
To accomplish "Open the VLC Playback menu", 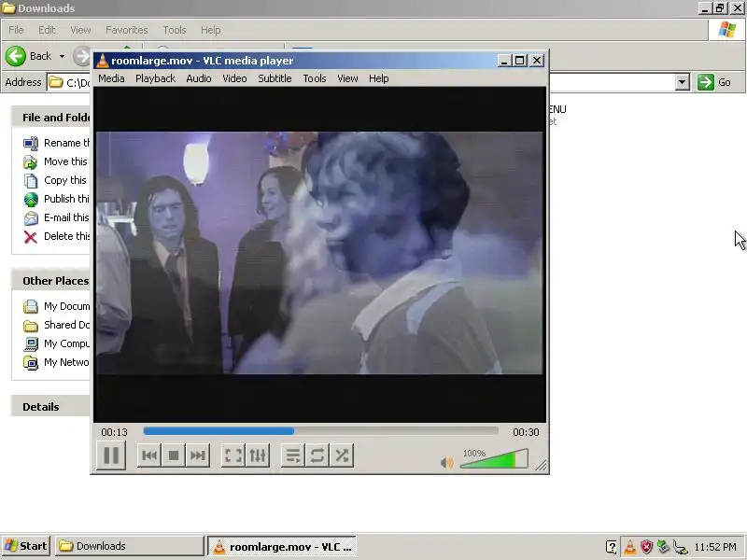I will coord(155,78).
